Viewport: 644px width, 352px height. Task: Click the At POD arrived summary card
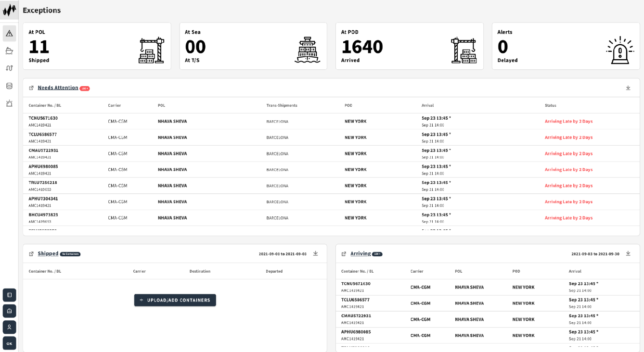(x=409, y=46)
